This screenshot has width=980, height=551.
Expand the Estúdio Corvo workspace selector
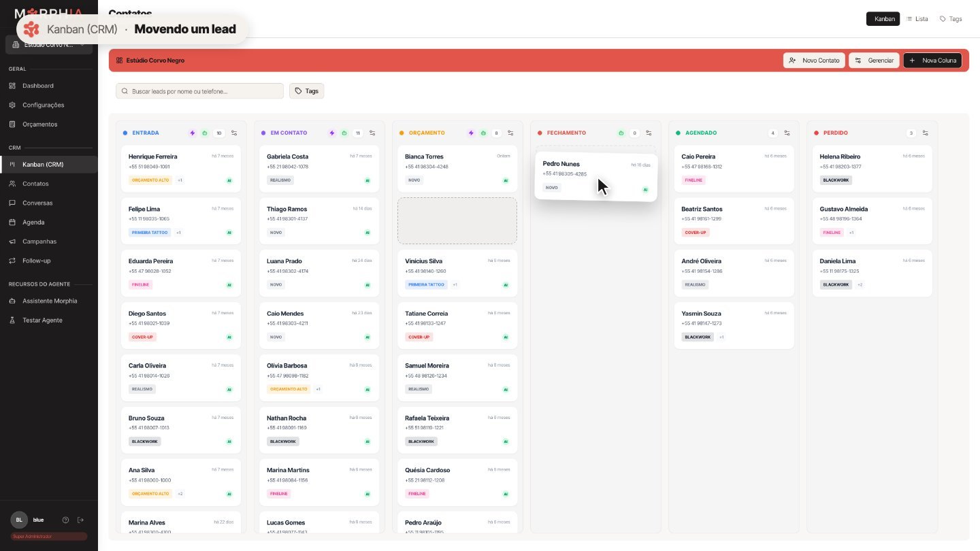pyautogui.click(x=49, y=45)
